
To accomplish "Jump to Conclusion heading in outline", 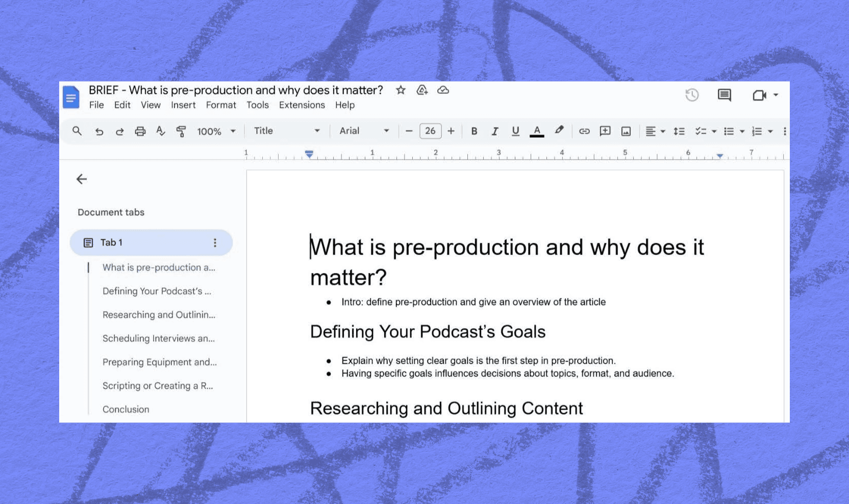I will 126,409.
